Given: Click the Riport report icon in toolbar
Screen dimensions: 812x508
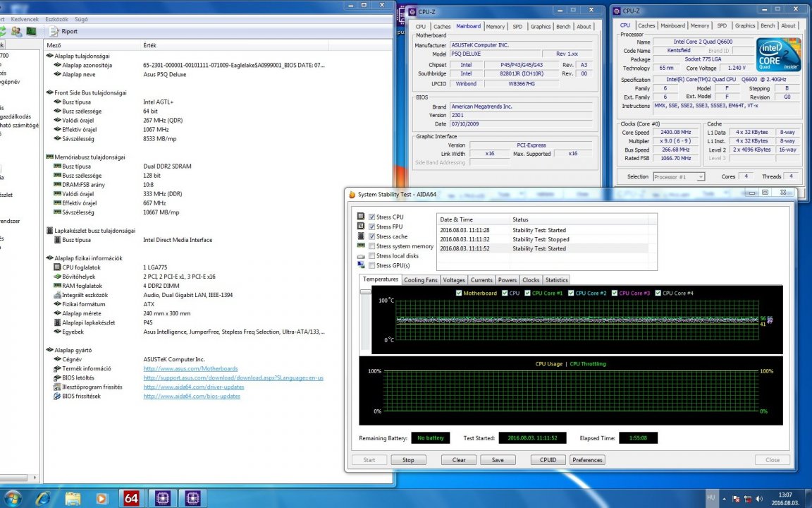Looking at the screenshot, I should click(x=55, y=31).
